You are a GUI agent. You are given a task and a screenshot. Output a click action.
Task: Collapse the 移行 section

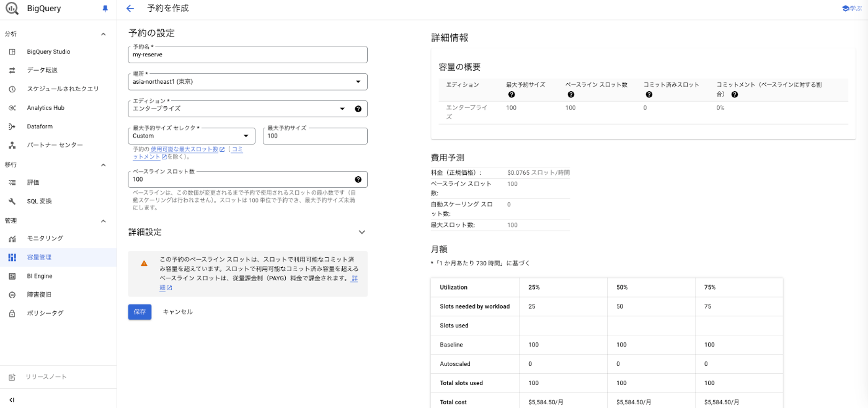[103, 165]
